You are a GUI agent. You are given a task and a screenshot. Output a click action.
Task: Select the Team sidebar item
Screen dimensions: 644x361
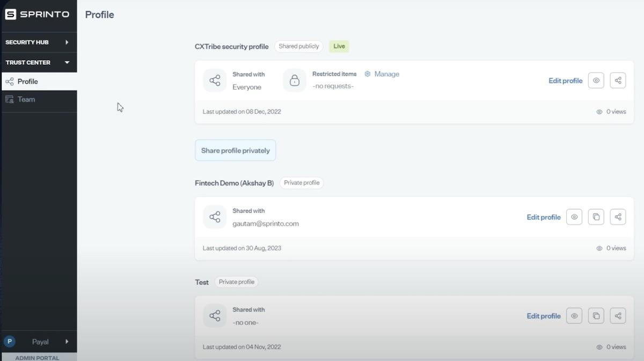tap(39, 99)
